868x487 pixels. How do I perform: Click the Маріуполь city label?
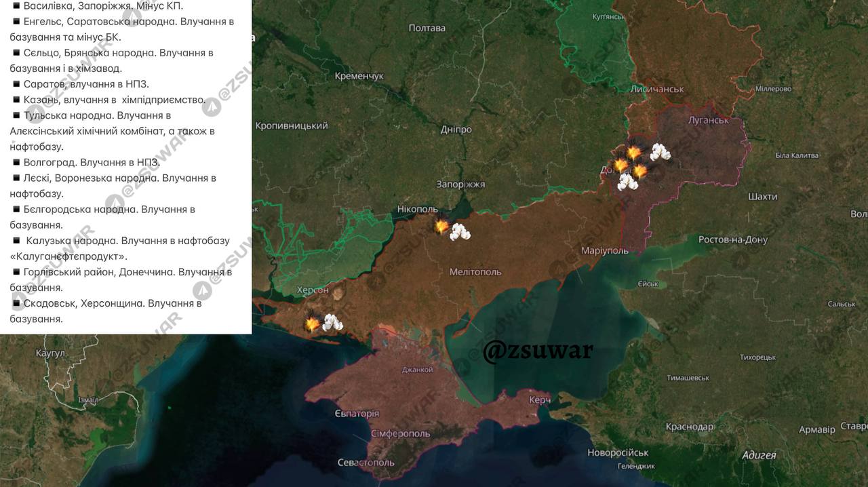point(604,251)
